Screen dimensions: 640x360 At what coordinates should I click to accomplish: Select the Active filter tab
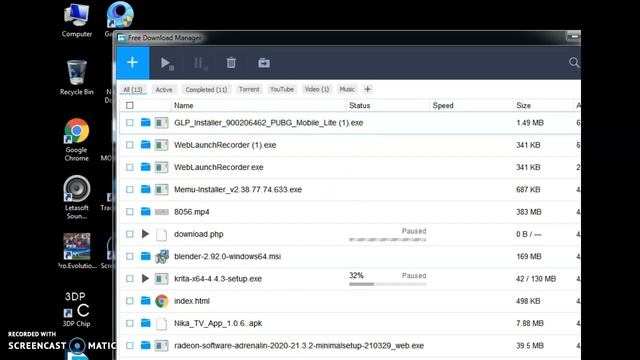coord(164,89)
